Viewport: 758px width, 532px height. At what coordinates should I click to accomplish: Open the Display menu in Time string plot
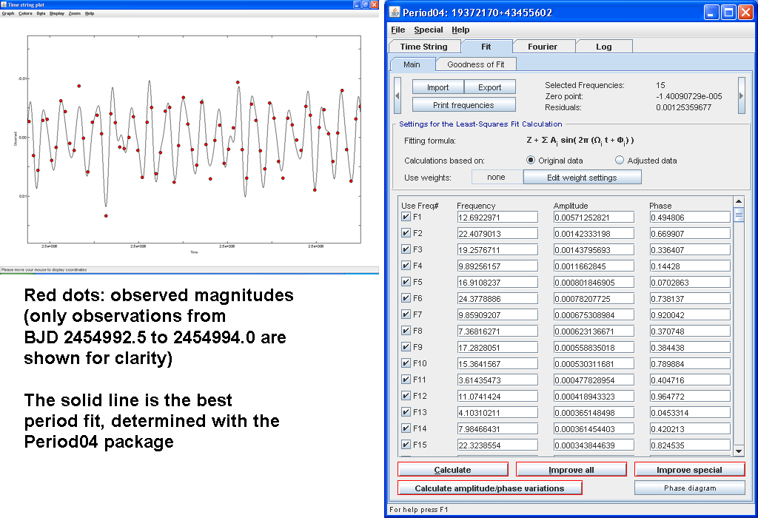coord(57,13)
